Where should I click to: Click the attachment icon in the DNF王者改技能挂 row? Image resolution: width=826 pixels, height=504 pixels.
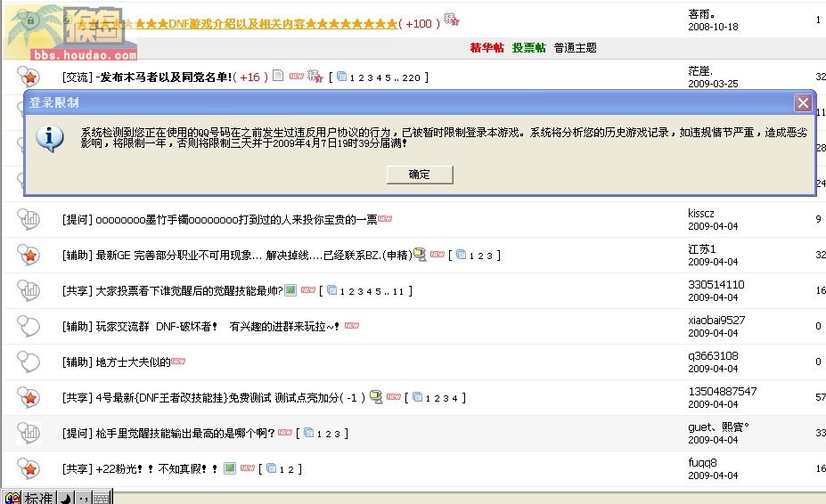tap(376, 397)
